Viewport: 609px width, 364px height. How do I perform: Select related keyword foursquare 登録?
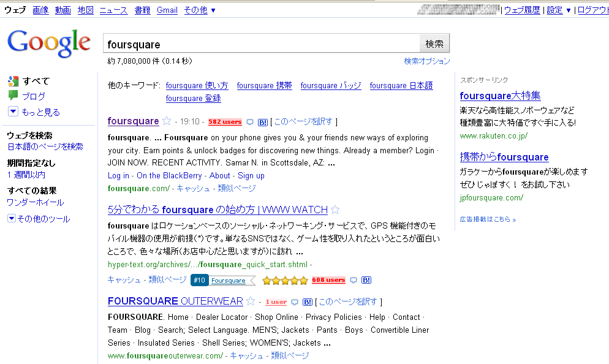click(194, 98)
